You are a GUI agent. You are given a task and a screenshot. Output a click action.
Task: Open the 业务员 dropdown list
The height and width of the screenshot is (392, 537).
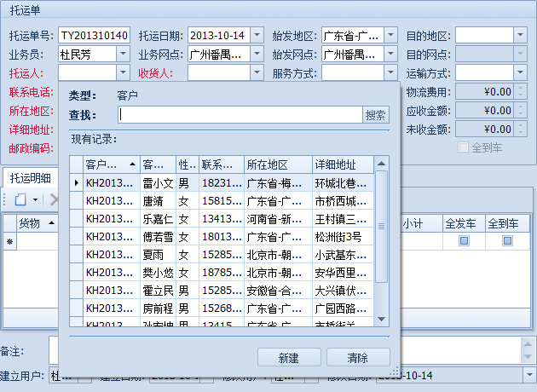tap(123, 55)
